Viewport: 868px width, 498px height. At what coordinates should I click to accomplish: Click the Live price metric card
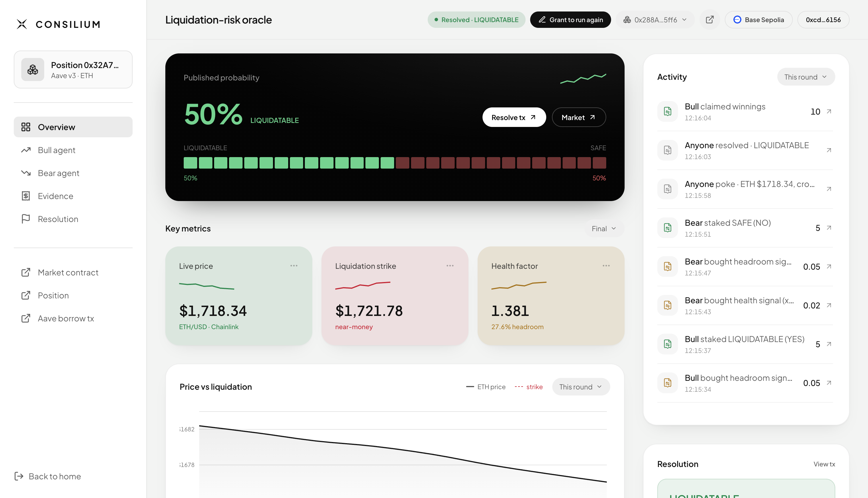[x=239, y=296]
